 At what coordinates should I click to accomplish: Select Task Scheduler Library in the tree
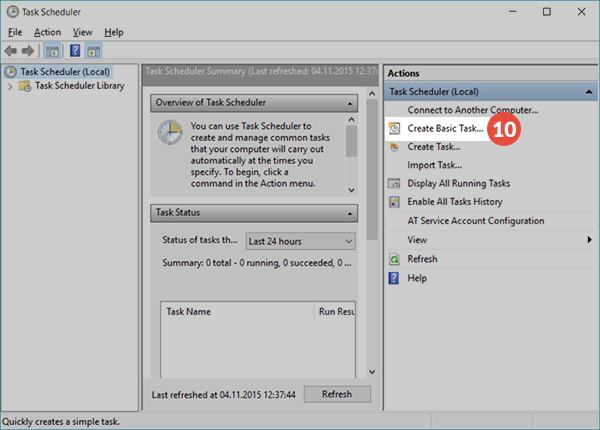(80, 86)
